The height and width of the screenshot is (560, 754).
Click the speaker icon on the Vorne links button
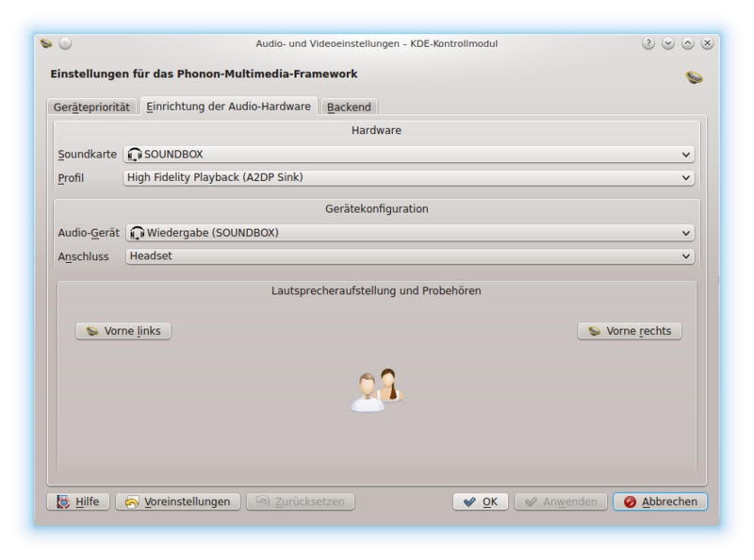click(x=92, y=331)
